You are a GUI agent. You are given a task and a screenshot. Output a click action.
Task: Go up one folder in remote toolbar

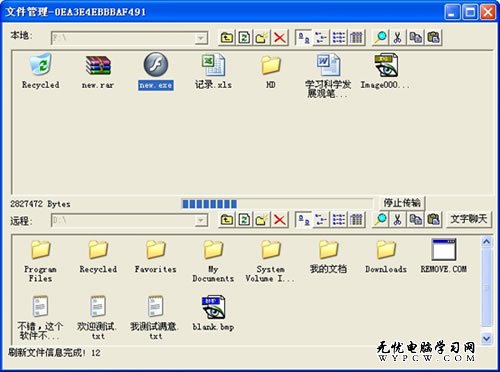coord(227,220)
